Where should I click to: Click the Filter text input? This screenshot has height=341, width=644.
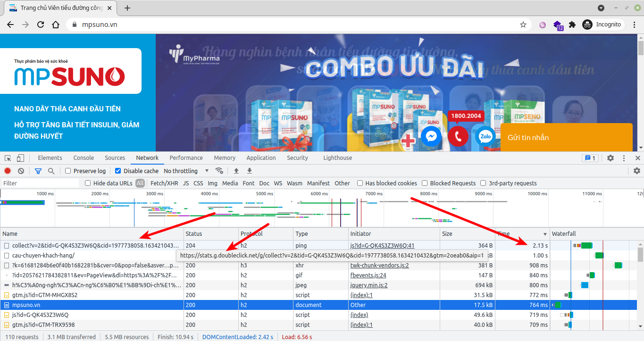click(x=40, y=183)
